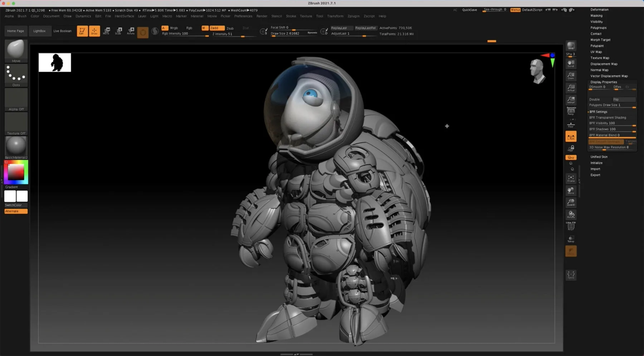This screenshot has width=644, height=356.
Task: Expand the Masking section
Action: pyautogui.click(x=596, y=15)
